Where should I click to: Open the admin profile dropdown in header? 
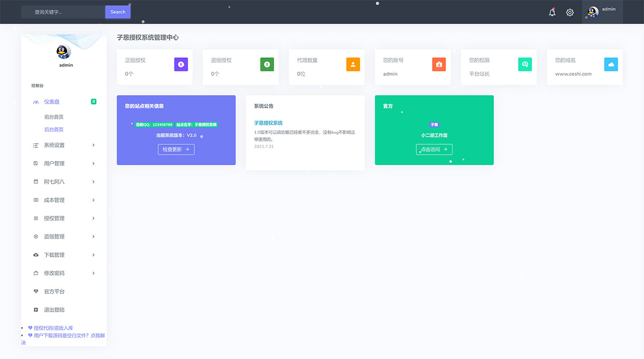point(602,12)
